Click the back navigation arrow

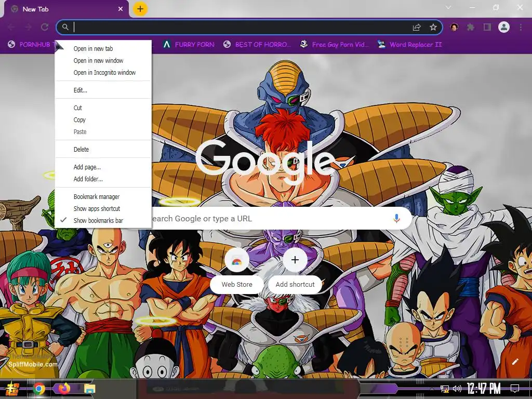11,27
